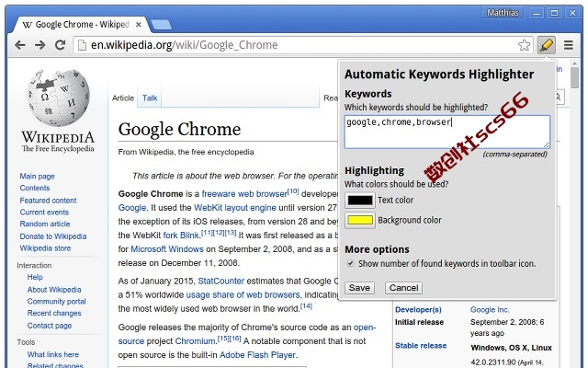Follow the WebKit link
The height and width of the screenshot is (368, 588).
pyautogui.click(x=209, y=208)
